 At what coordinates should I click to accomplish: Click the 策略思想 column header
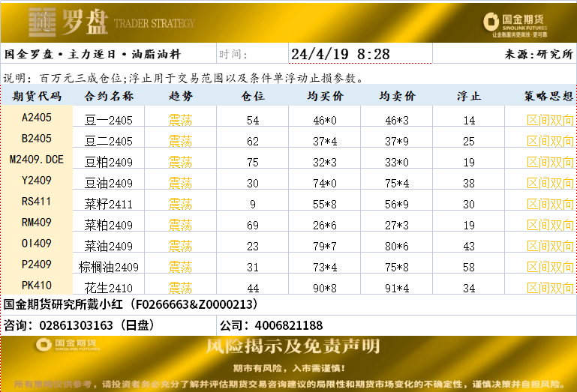pos(548,96)
